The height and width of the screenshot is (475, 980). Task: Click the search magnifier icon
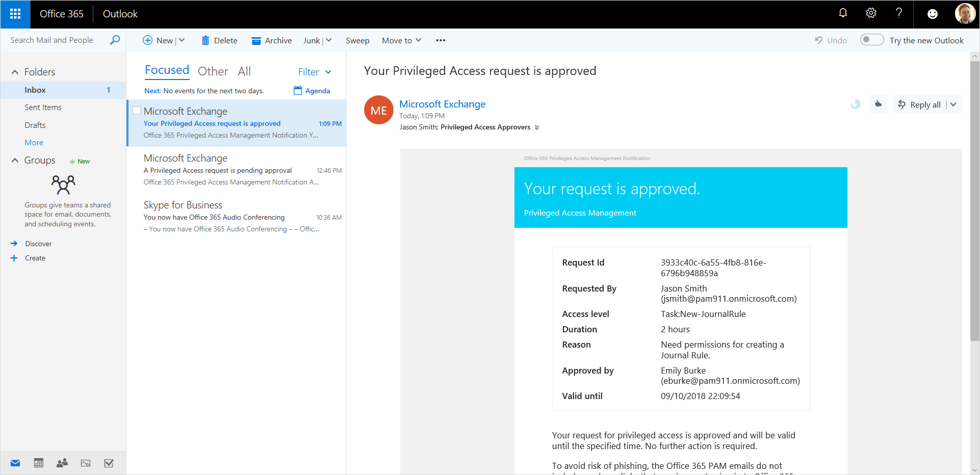[x=115, y=40]
